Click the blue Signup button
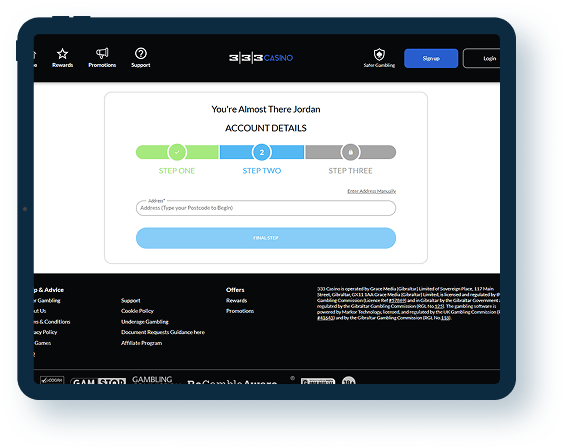 [431, 58]
